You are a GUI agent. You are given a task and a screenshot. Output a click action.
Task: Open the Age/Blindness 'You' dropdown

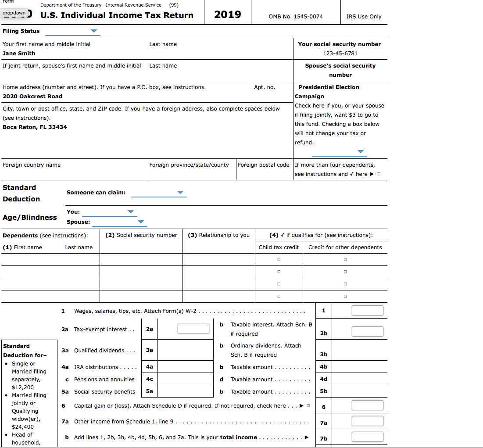[x=130, y=211]
